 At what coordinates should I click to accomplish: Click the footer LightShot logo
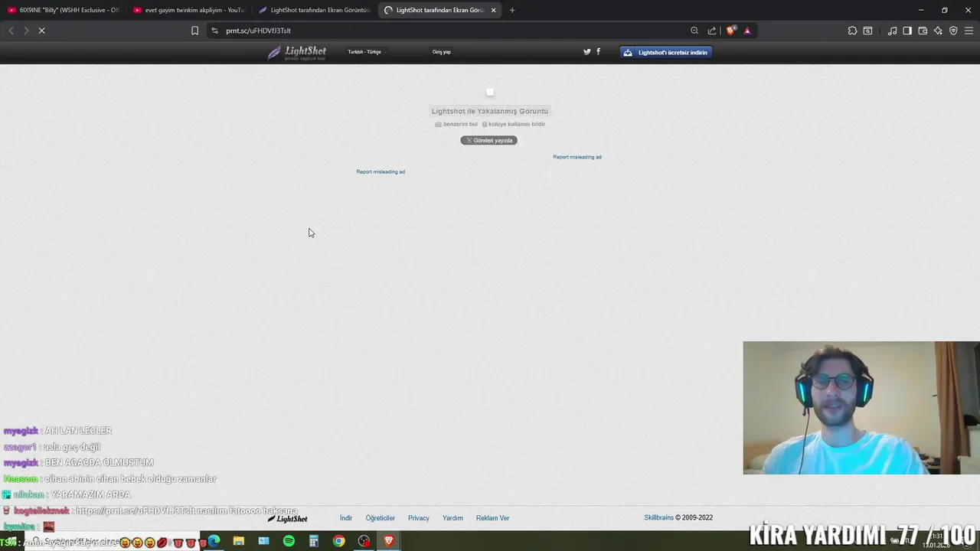288,518
